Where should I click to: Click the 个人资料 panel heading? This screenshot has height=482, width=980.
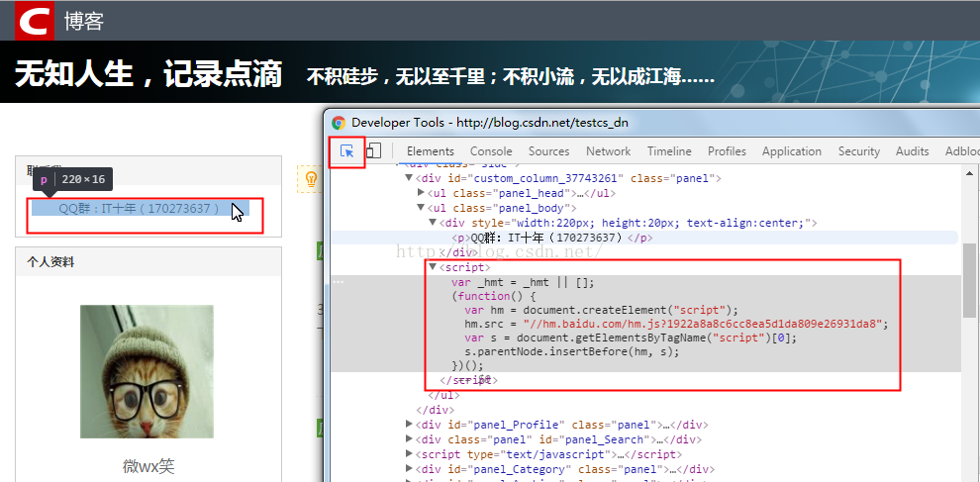pos(50,262)
